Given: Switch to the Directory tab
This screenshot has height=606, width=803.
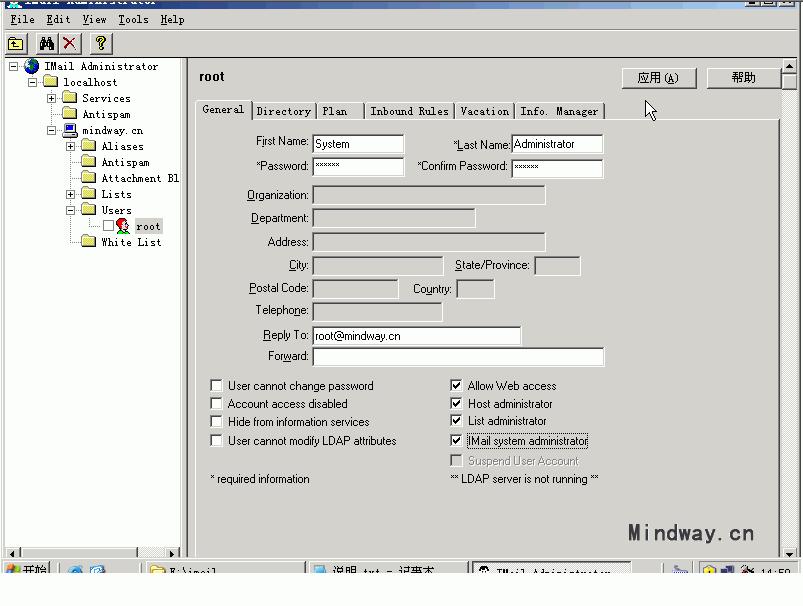Looking at the screenshot, I should [x=284, y=111].
